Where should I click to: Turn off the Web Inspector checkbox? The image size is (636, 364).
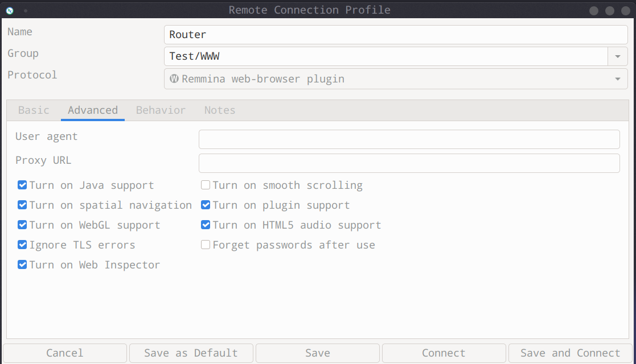click(22, 265)
